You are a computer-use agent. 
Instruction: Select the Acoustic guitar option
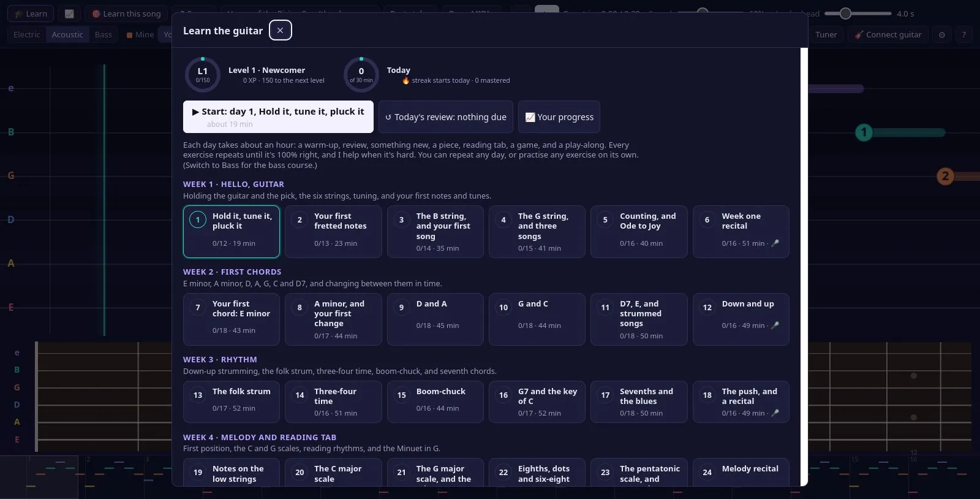coord(67,34)
